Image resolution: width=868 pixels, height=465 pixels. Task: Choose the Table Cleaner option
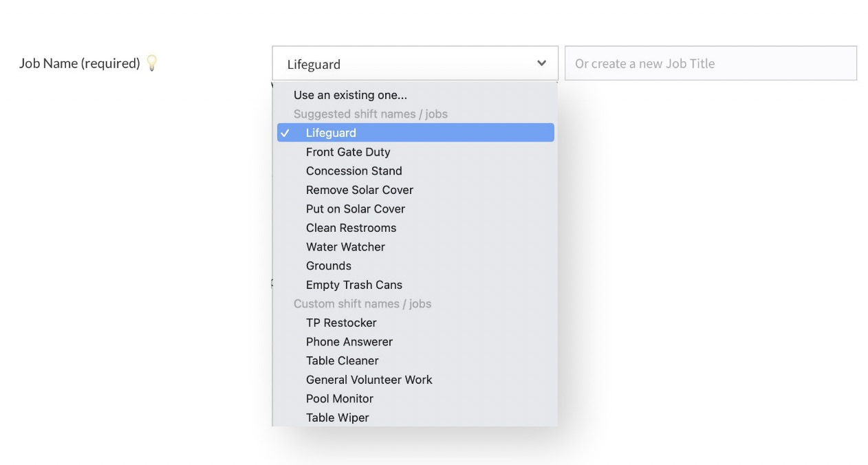343,360
